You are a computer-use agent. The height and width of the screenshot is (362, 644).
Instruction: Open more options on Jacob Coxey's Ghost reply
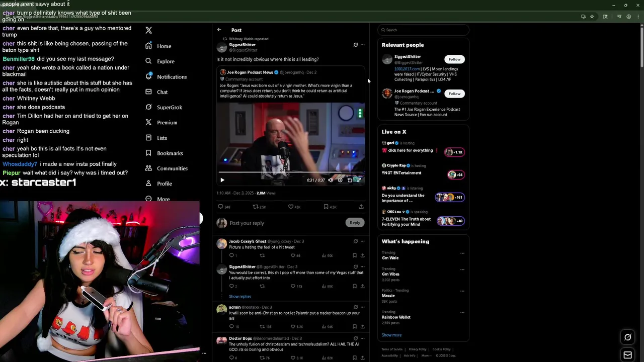[x=362, y=241]
